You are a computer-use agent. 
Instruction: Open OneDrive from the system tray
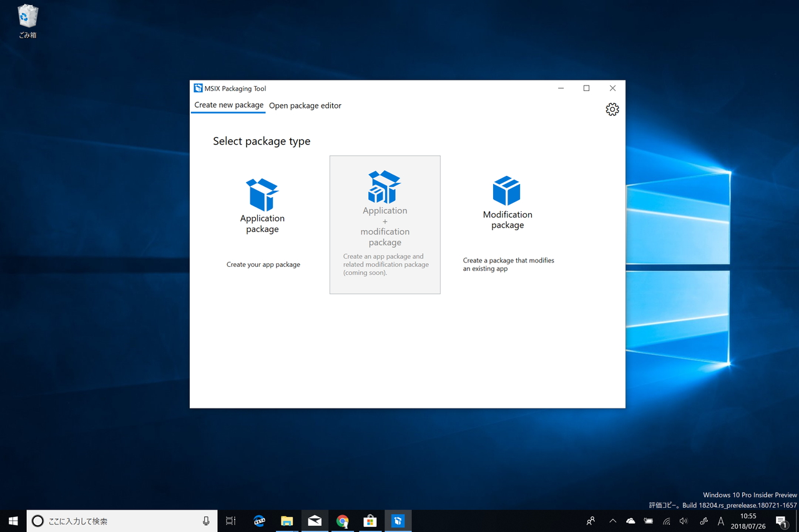click(x=630, y=521)
